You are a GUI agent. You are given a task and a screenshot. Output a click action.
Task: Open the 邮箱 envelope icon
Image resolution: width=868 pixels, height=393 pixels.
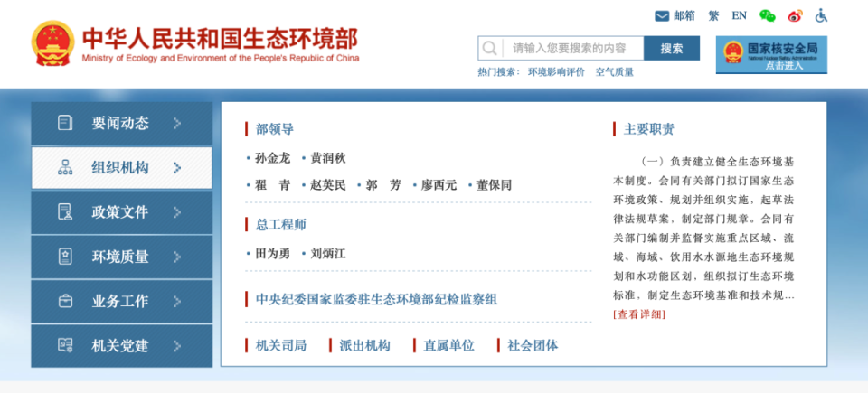point(662,16)
